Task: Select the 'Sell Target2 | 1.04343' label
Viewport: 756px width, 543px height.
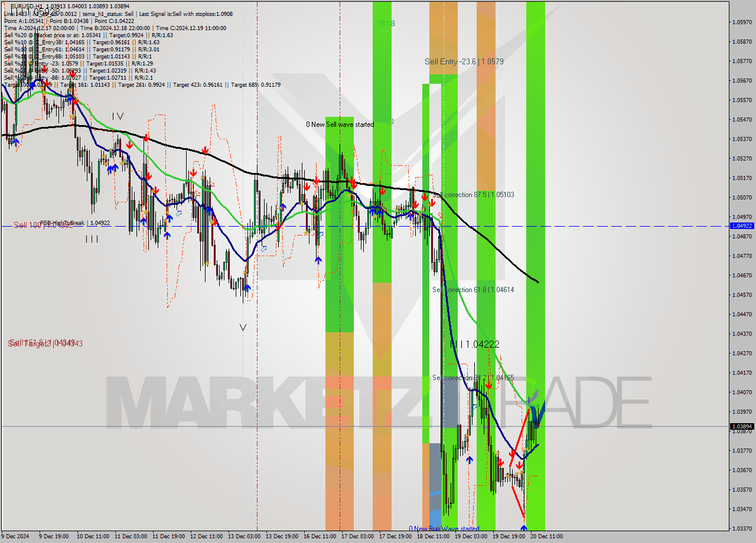Action: pos(45,344)
